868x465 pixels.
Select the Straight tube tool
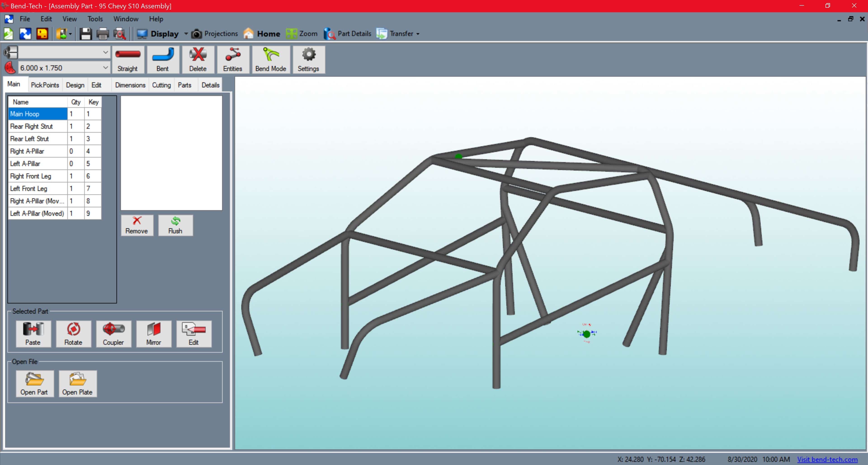[128, 60]
